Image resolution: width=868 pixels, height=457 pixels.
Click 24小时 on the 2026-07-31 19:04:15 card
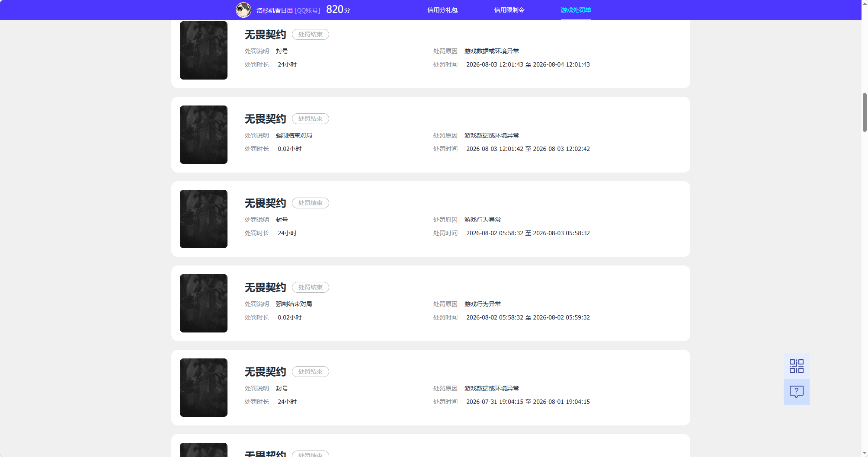287,402
